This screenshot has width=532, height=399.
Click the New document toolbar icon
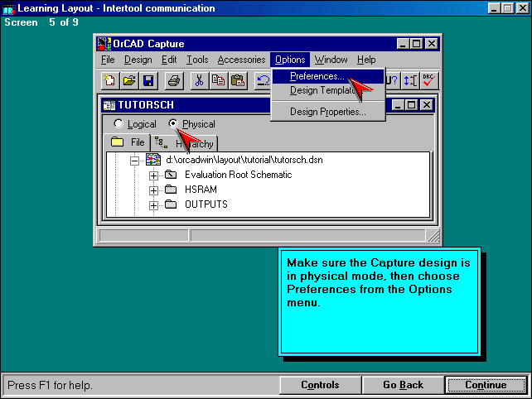click(x=109, y=80)
